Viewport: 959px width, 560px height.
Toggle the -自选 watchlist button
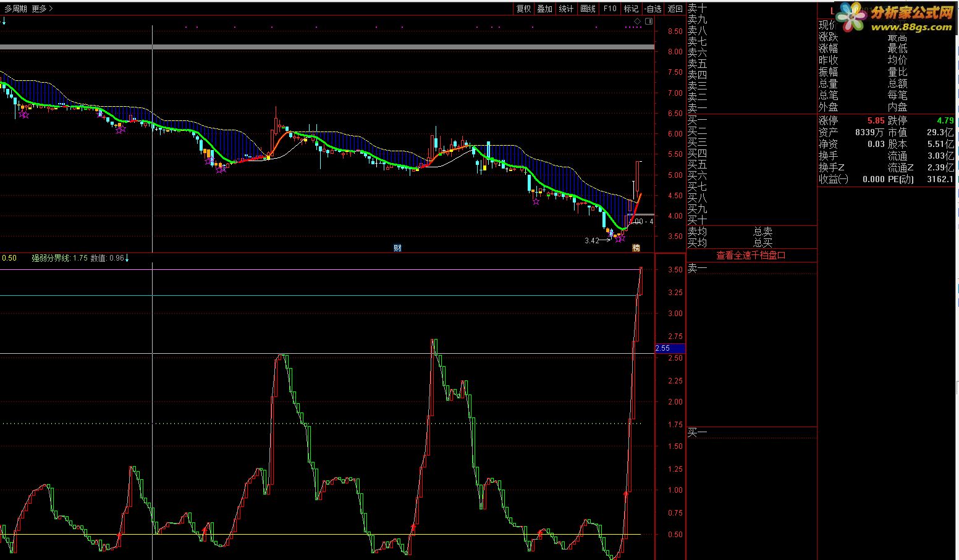pos(653,9)
